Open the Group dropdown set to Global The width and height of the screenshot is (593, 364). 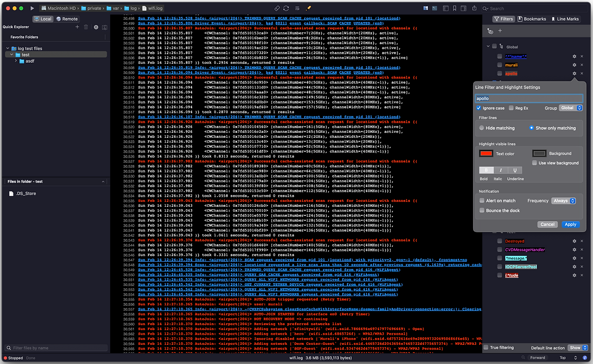571,108
